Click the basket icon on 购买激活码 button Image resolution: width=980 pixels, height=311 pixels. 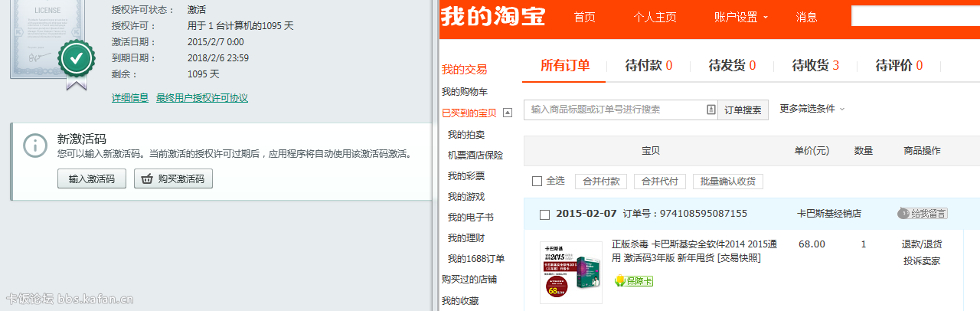coord(146,178)
